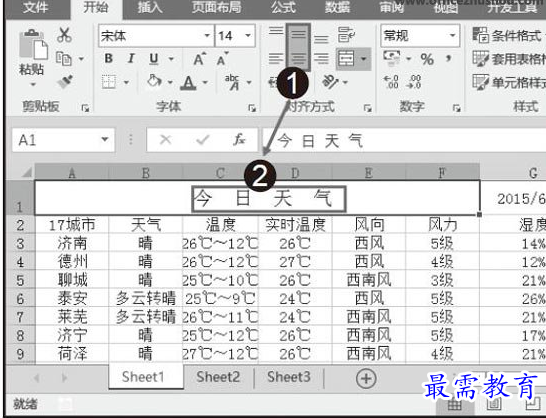Toggle Italic formatting
Image resolution: width=546 pixels, height=418 pixels.
coord(131,59)
